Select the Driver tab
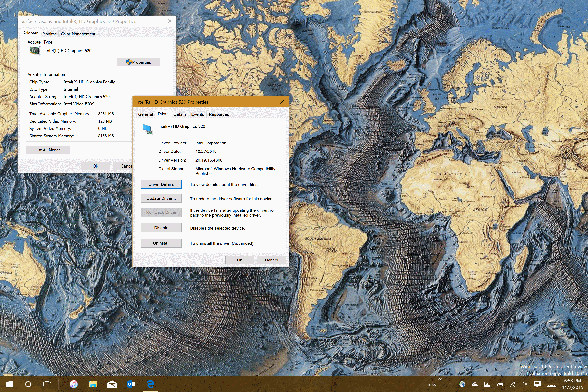 (x=163, y=114)
